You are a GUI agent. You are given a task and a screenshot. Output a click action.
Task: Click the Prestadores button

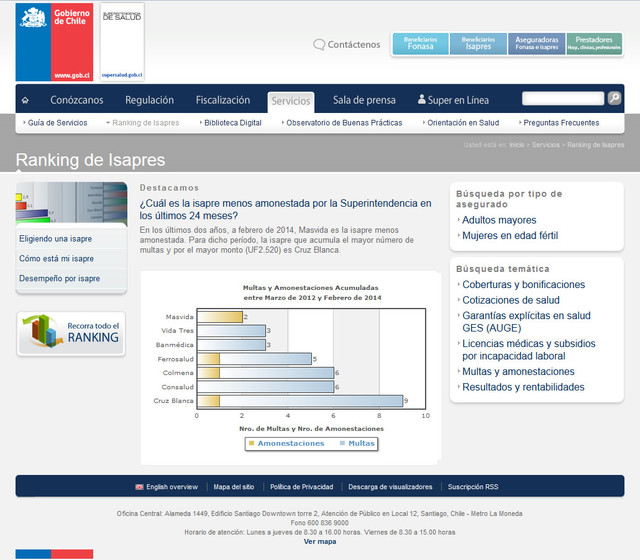tap(594, 44)
